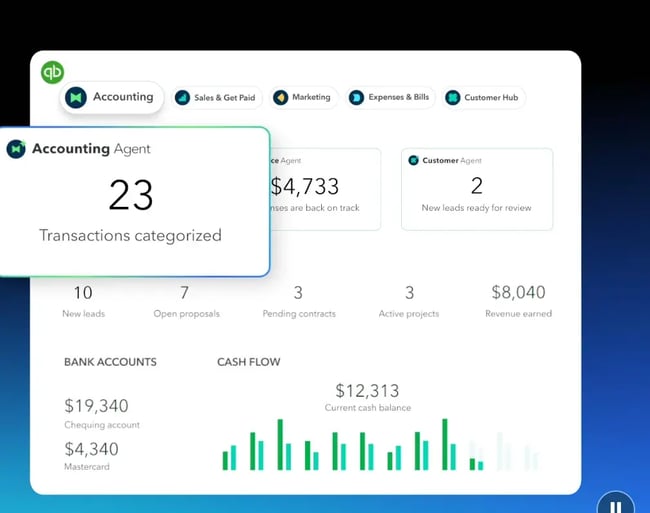
Task: Click the Marketing megaphone icon
Action: click(281, 98)
